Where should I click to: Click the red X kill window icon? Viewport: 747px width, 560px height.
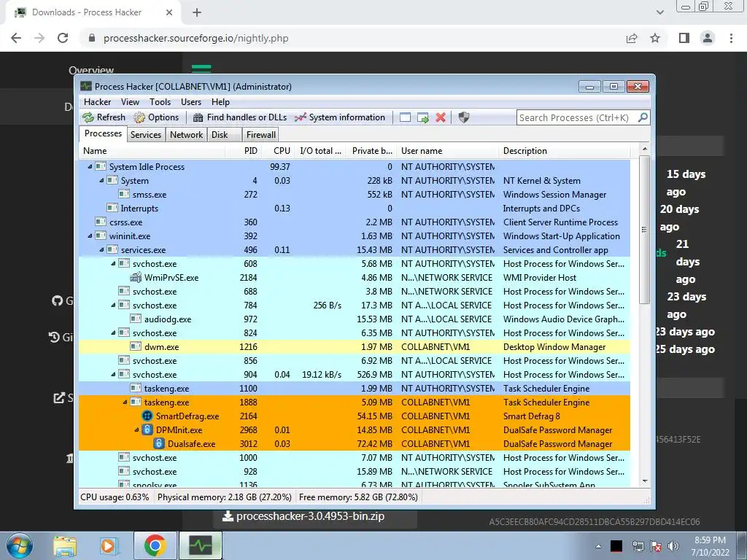(441, 117)
